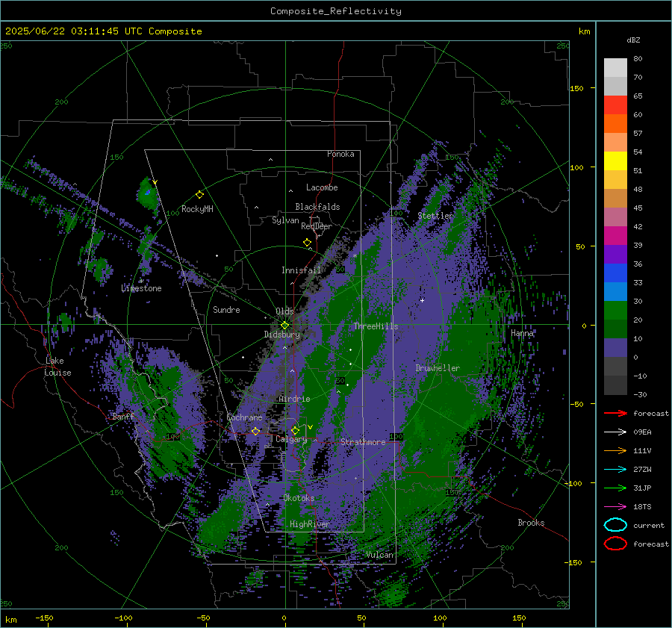Image resolution: width=672 pixels, height=628 pixels.
Task: Click the orange 111V arrow icon
Action: pos(615,450)
